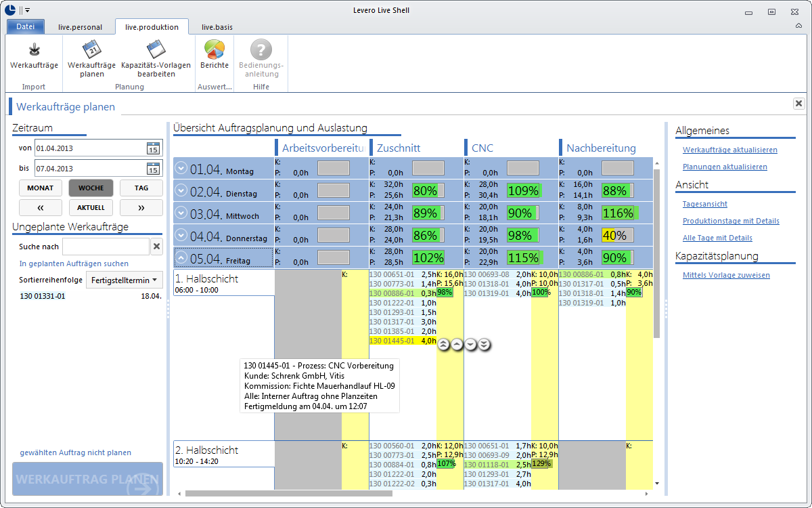
Task: Open Sortierreihenfolge Fertigstelltermin dropdown
Action: pos(125,279)
